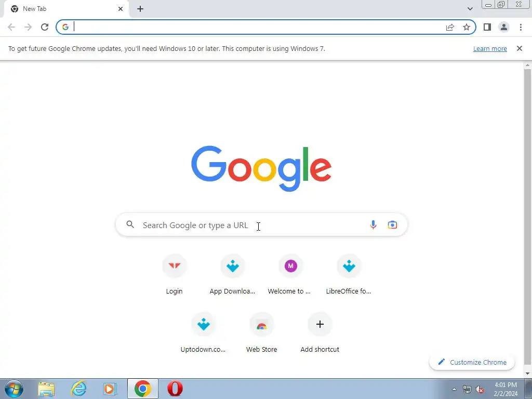
Task: Click the magnifier icon in the search box
Action: pyautogui.click(x=130, y=224)
